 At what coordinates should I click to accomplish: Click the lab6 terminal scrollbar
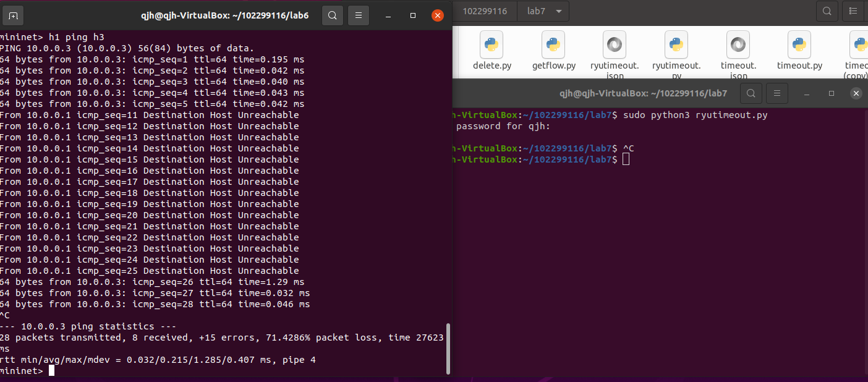[x=448, y=348]
